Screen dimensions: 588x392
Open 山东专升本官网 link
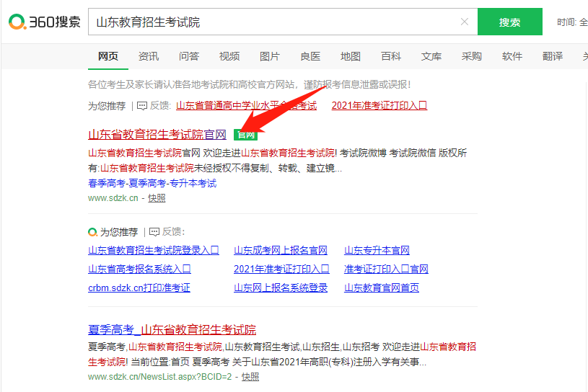[377, 250]
